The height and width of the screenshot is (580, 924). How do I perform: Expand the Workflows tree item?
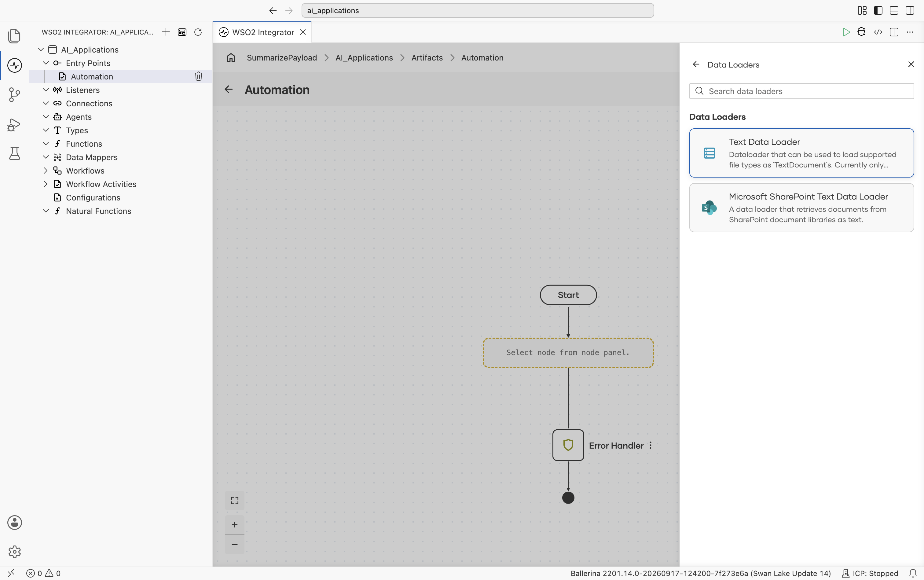[x=46, y=170]
